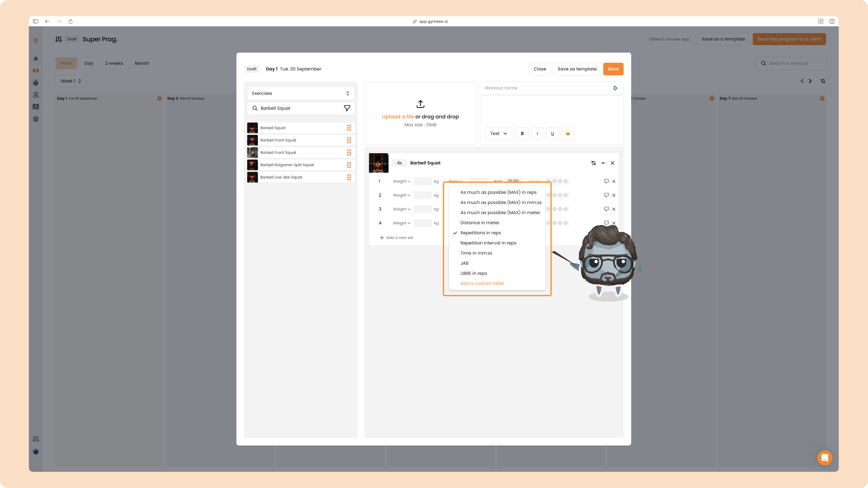Choose As much as possible (MAX) in mm:ss
This screenshot has height=488, width=868.
point(497,202)
